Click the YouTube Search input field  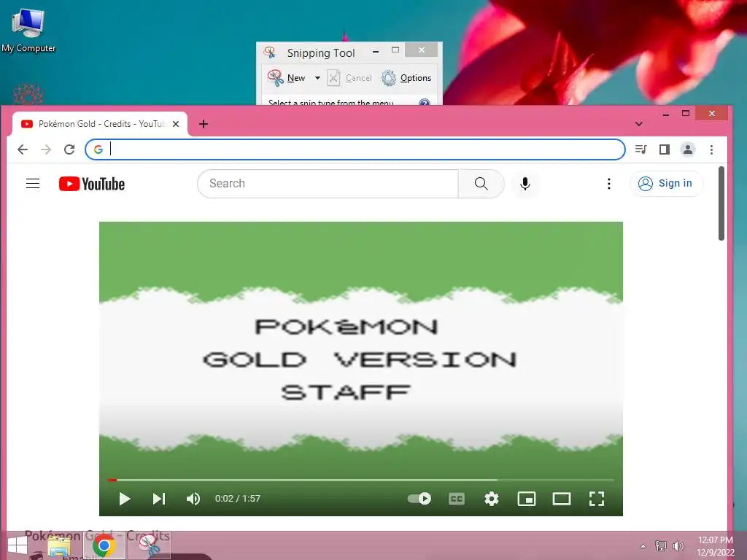328,183
